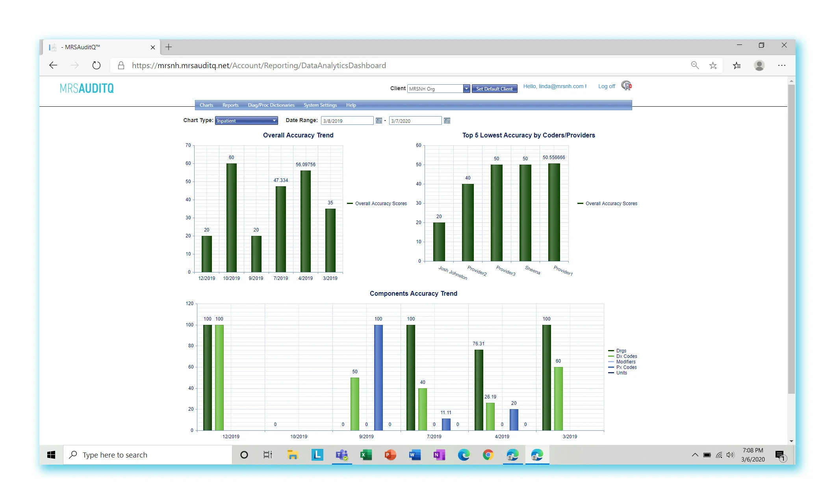835x504 pixels.
Task: Click the 76.31 value label in Components chart
Action: pyautogui.click(x=479, y=344)
